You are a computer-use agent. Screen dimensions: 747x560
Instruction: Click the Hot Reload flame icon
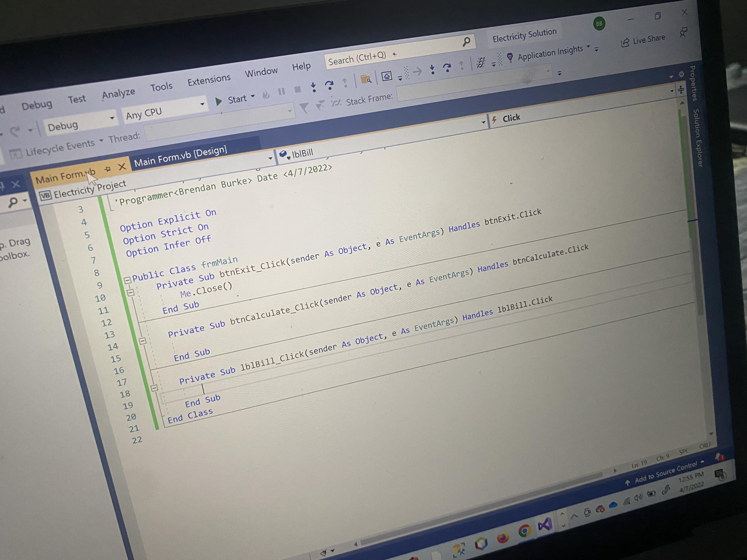tap(266, 95)
